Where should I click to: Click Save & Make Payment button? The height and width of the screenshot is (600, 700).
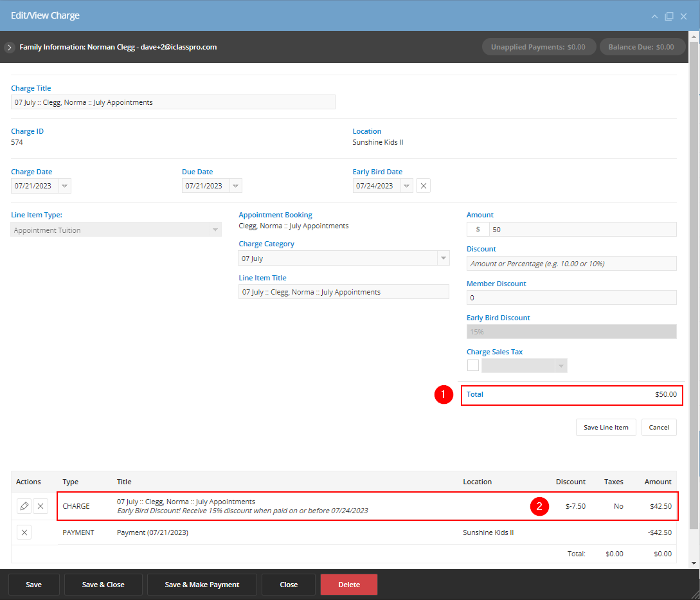coord(202,585)
